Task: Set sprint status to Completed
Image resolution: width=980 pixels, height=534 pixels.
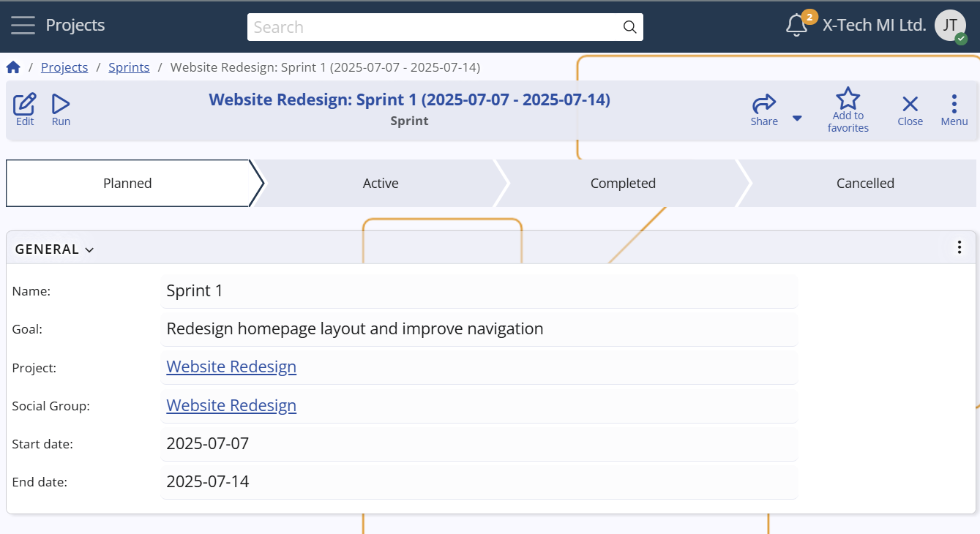Action: coord(623,184)
